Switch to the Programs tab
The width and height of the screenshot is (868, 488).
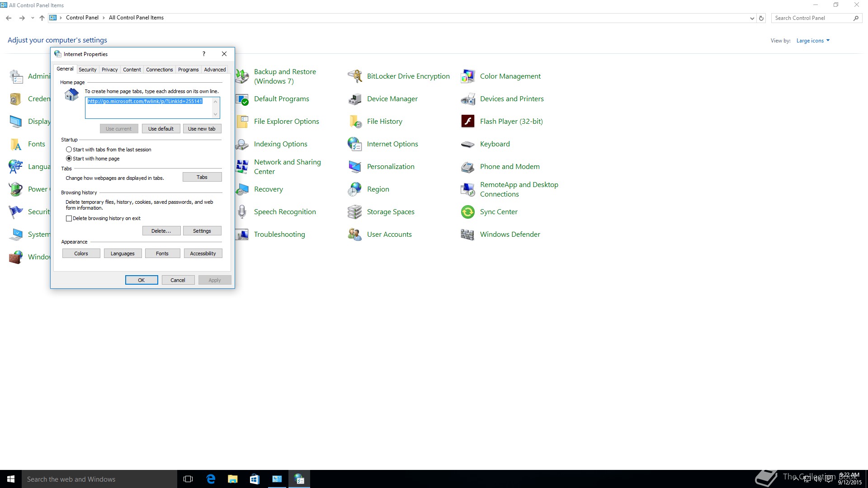point(189,70)
